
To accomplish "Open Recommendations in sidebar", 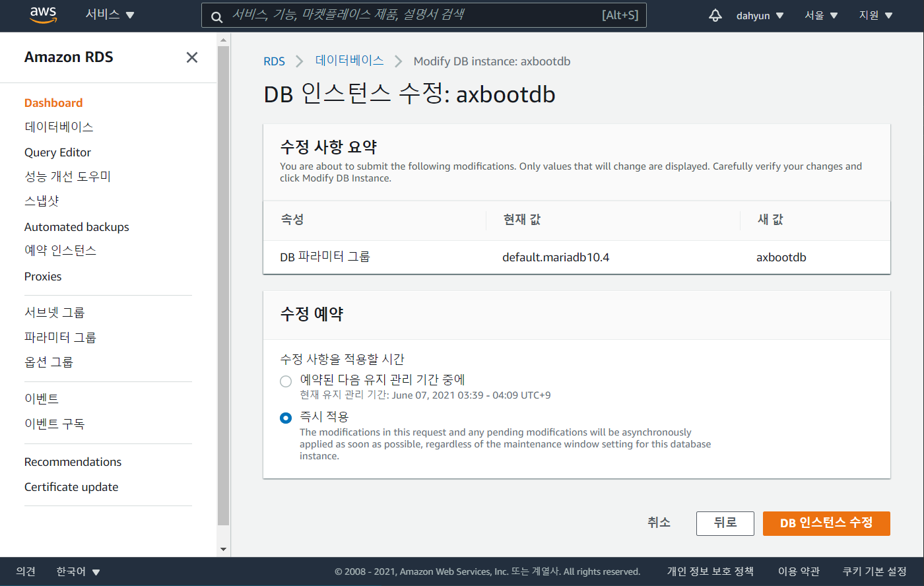I will (73, 462).
